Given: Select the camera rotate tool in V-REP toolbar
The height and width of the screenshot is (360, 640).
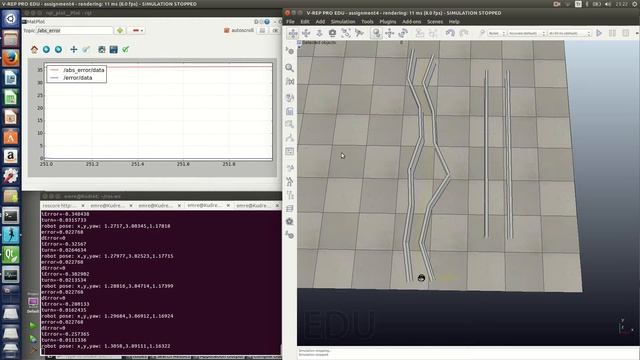Looking at the screenshot, I should (x=306, y=33).
